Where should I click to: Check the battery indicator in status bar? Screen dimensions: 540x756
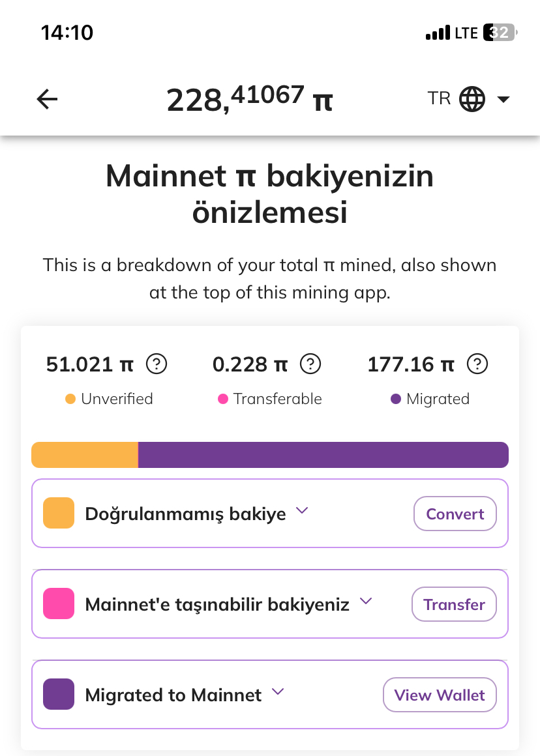click(500, 33)
